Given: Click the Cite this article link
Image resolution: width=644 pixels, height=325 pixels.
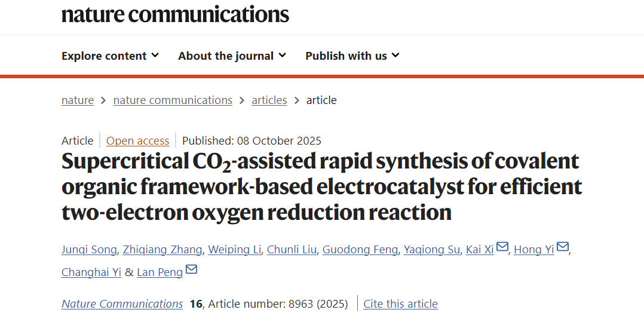Looking at the screenshot, I should coord(400,304).
